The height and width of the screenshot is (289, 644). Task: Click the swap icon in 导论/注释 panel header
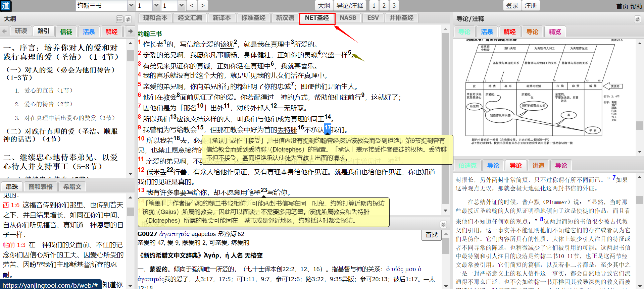point(637,19)
